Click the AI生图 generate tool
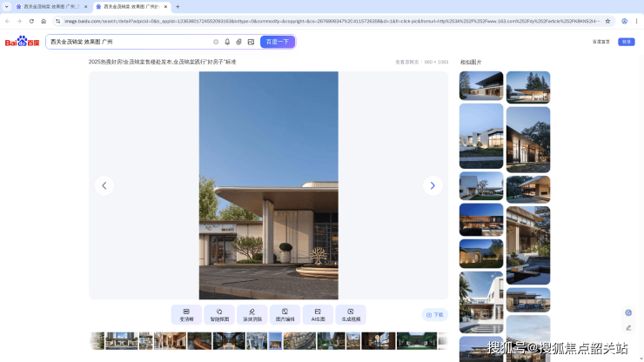This screenshot has height=362, width=644. pyautogui.click(x=318, y=315)
